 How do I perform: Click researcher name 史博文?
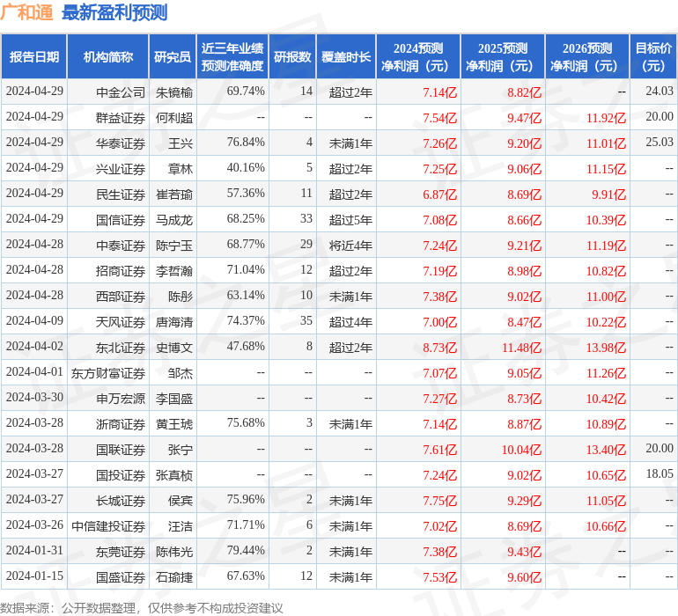(174, 347)
